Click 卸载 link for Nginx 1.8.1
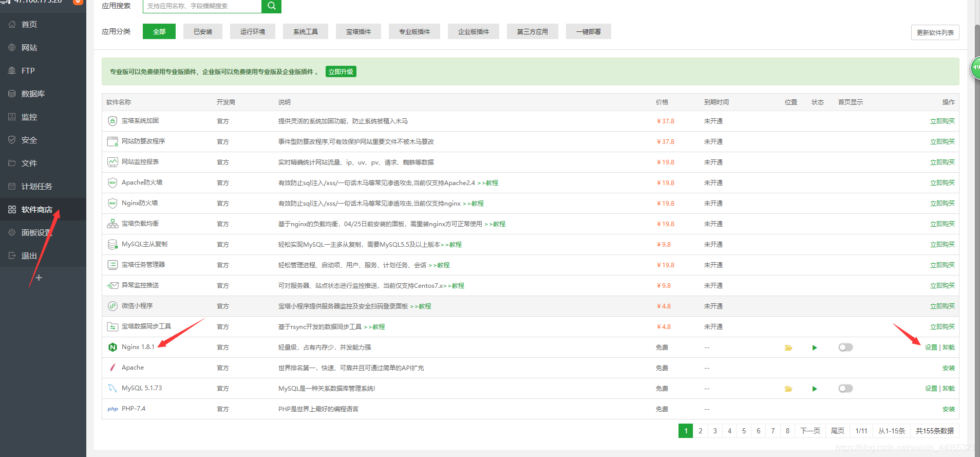The width and height of the screenshot is (980, 457). coord(949,348)
